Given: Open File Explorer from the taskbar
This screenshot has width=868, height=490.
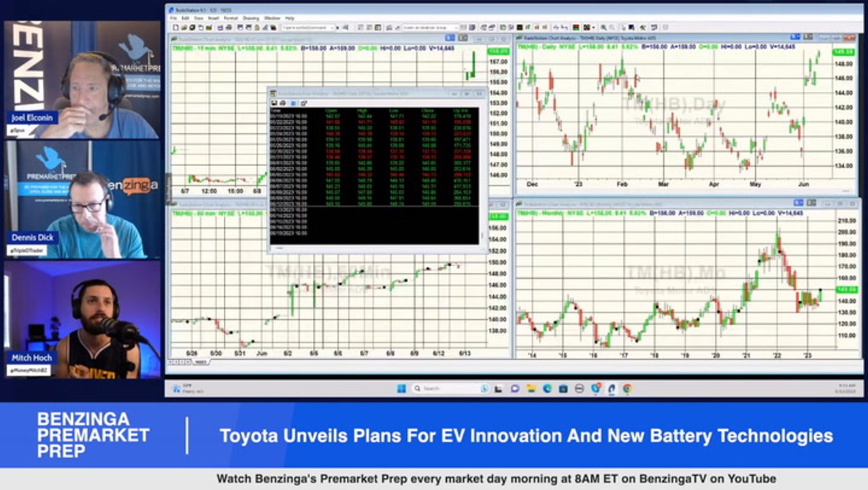Looking at the screenshot, I should point(531,389).
